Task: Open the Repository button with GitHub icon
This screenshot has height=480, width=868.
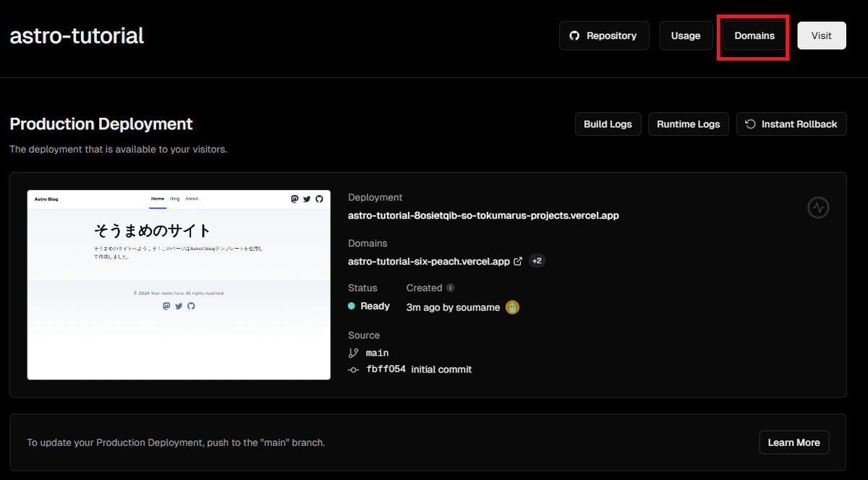Action: coord(604,35)
